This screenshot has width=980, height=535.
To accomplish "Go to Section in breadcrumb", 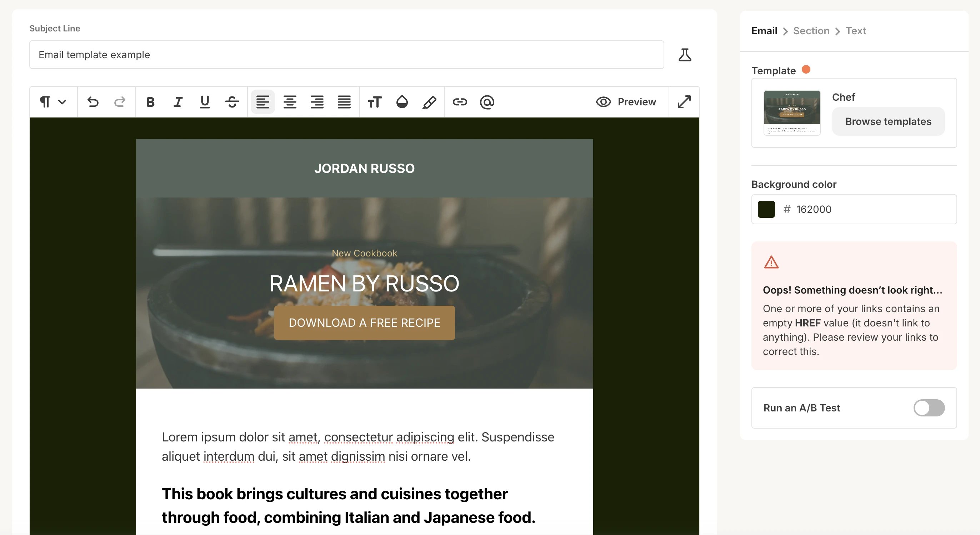I will 811,31.
